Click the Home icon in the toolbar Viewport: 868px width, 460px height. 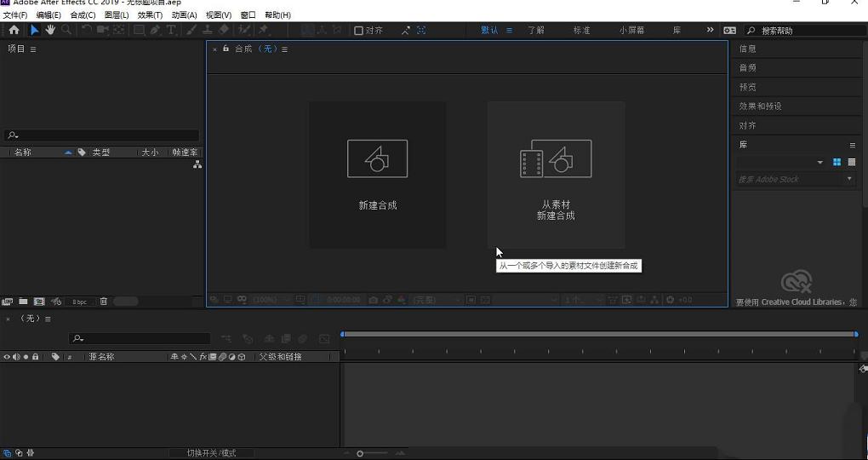(14, 30)
